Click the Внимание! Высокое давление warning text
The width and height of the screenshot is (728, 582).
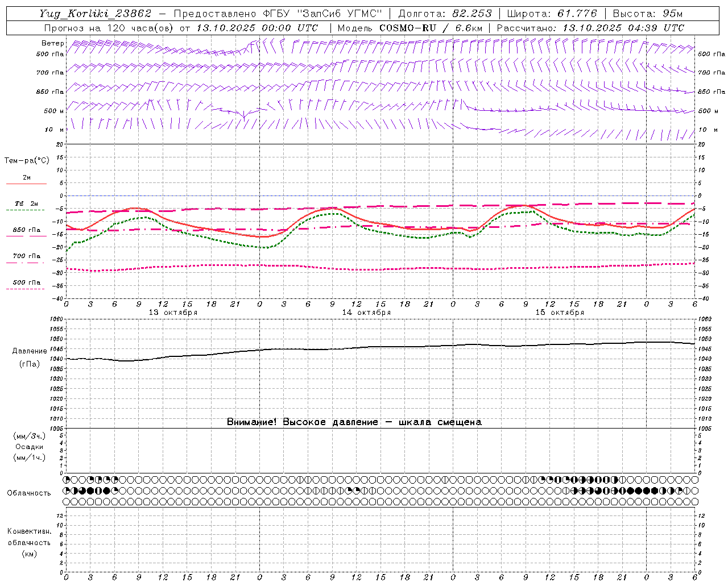(354, 422)
